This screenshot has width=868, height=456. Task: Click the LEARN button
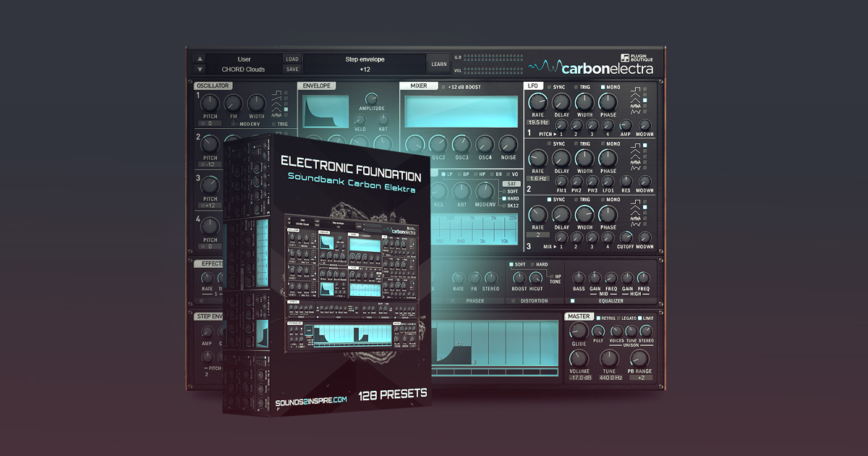tap(438, 64)
